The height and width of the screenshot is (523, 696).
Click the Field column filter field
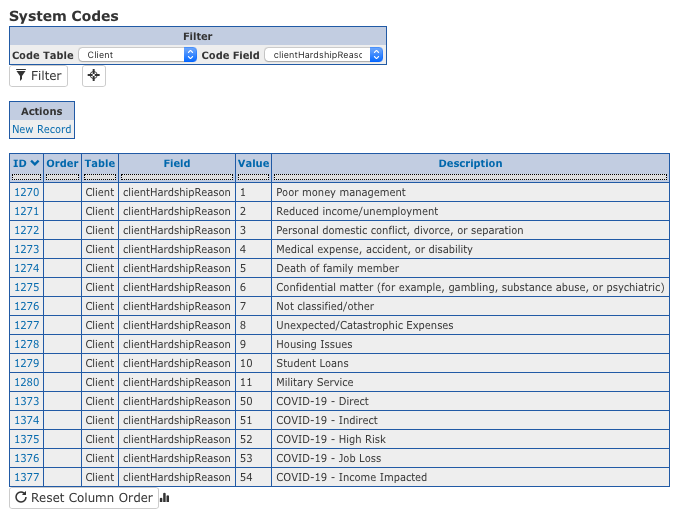[x=177, y=177]
